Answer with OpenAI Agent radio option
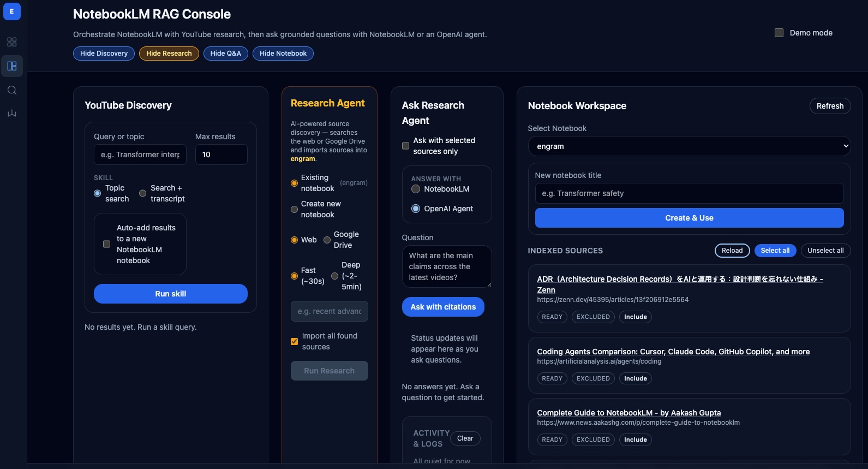Viewport: 868px width, 469px height. pyautogui.click(x=416, y=209)
